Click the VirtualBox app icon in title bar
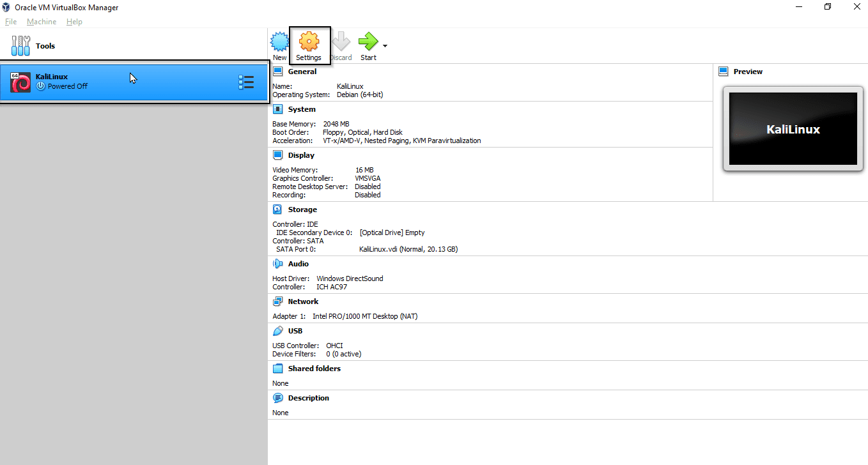The height and width of the screenshot is (465, 868). [x=6, y=7]
